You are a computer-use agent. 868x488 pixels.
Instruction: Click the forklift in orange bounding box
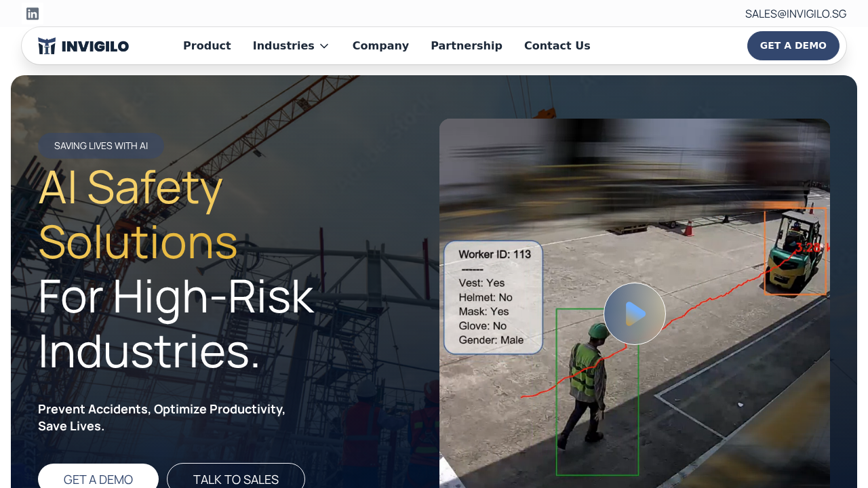pos(795,251)
